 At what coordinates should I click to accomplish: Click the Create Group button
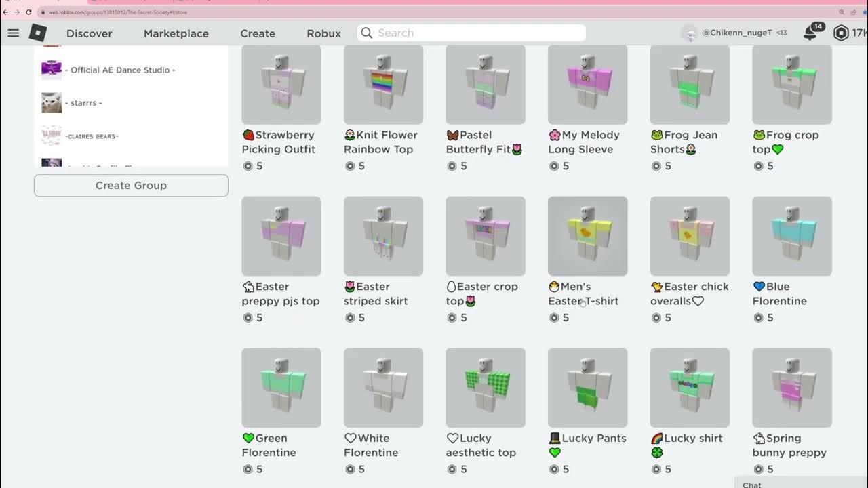tap(131, 185)
